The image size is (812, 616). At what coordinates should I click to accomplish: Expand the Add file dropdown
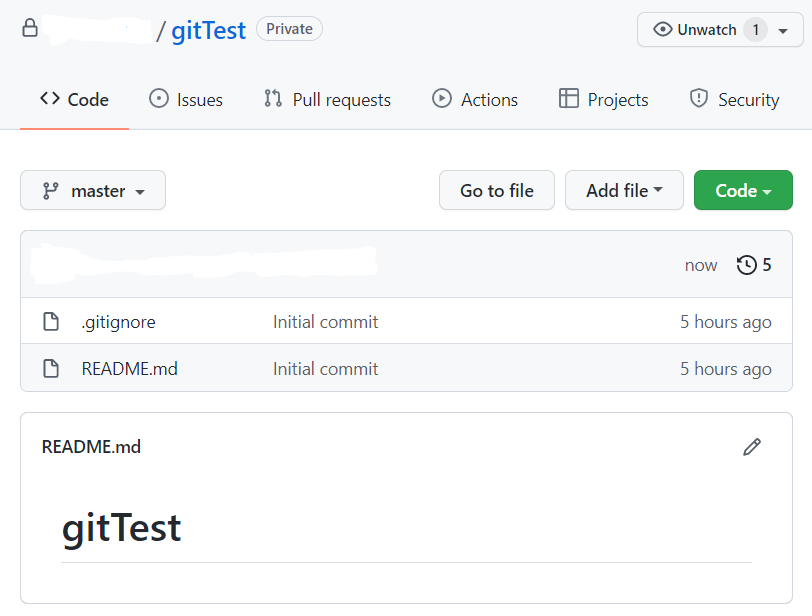tap(624, 191)
